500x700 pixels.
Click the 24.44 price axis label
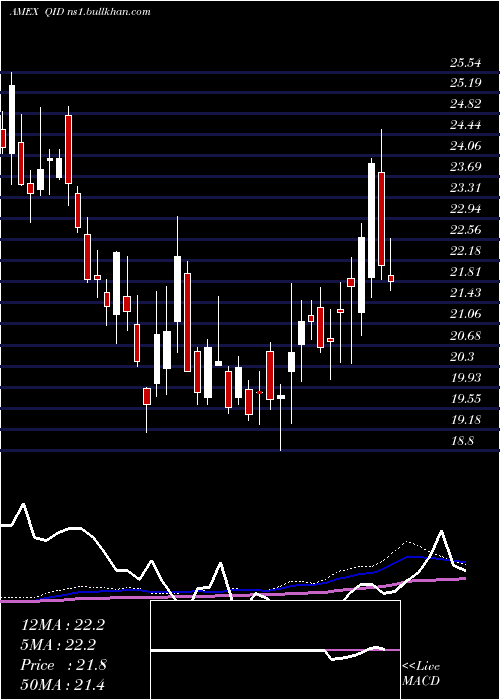[x=466, y=125]
